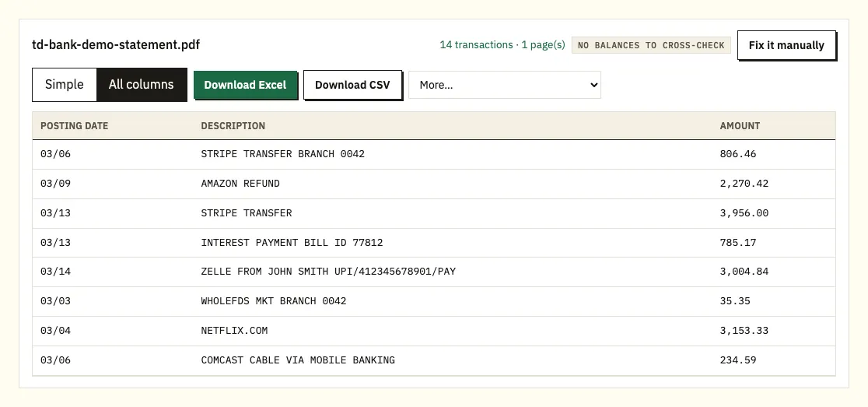Click the amount 3,153.33
The width and height of the screenshot is (868, 407).
(x=744, y=331)
